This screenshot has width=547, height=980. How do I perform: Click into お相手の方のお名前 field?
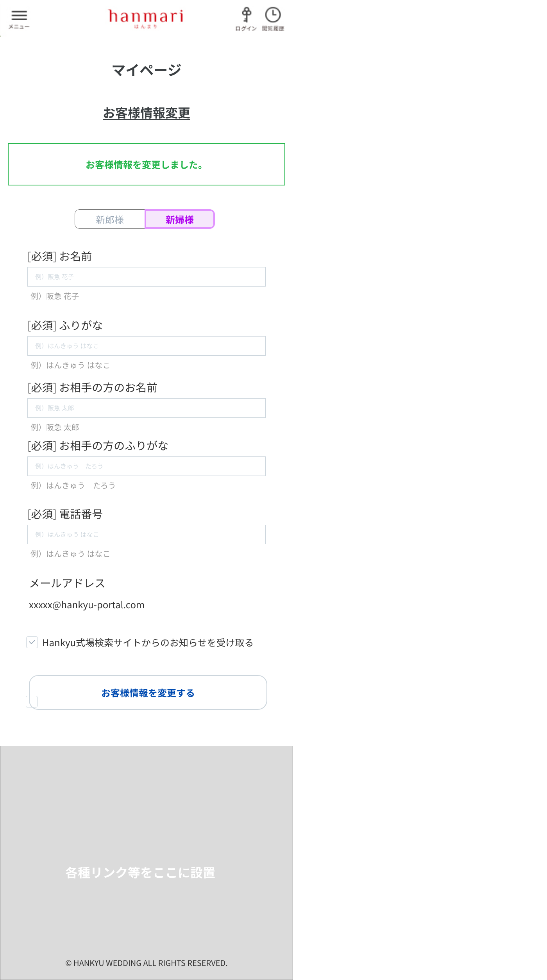pos(147,408)
